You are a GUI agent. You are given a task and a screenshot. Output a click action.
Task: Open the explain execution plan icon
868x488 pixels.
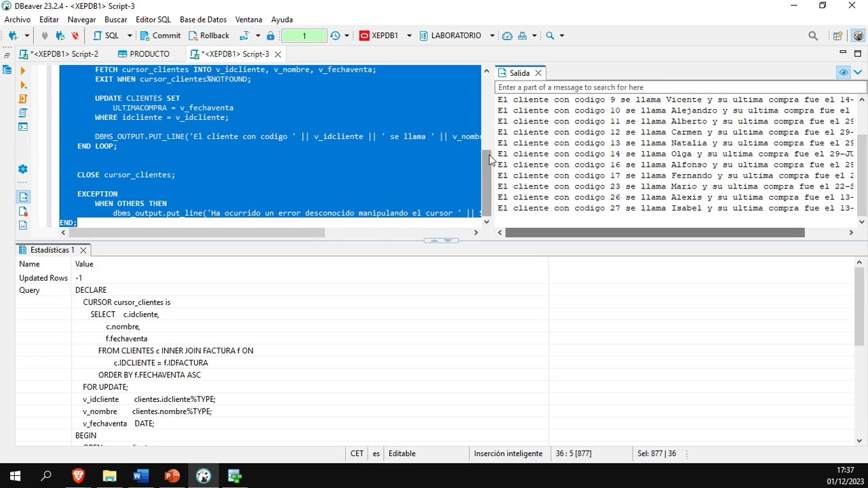[23, 113]
